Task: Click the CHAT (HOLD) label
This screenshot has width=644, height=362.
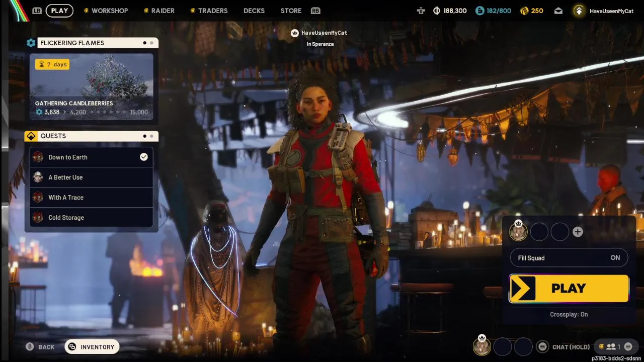Action: click(x=571, y=347)
